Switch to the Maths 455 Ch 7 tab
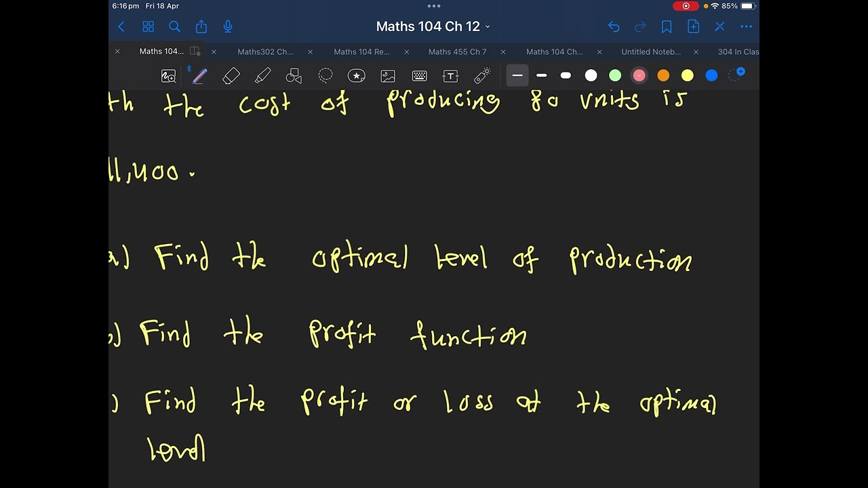 coord(457,52)
